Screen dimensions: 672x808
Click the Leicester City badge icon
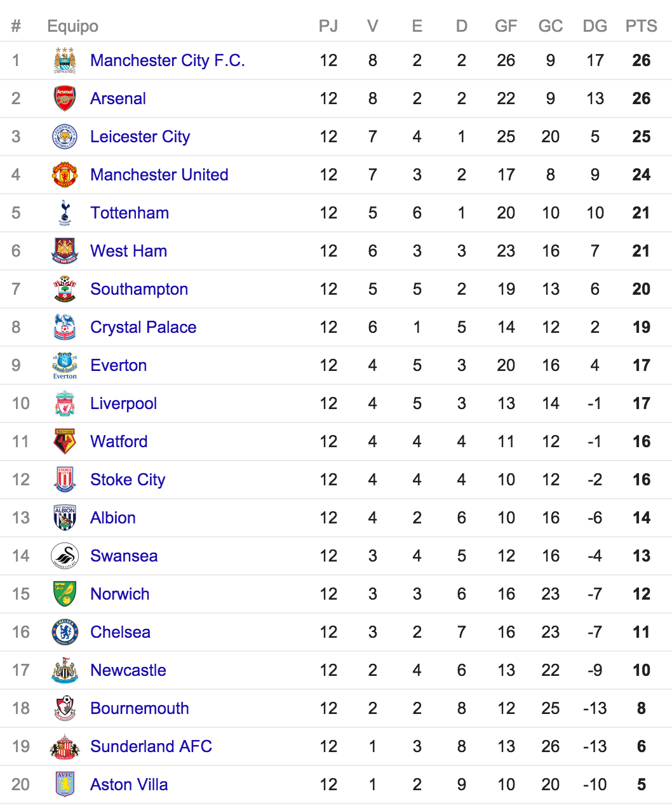click(65, 137)
